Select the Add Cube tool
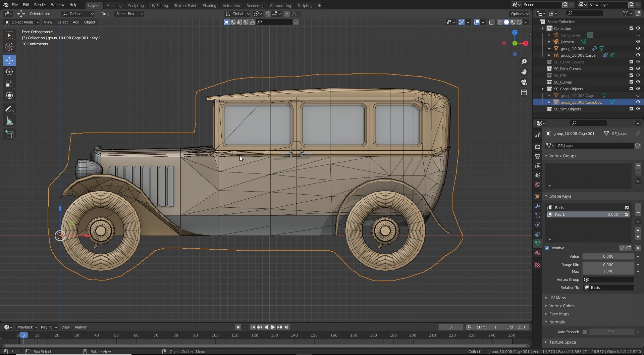Viewport: 644px width, 355px height. coord(9,135)
